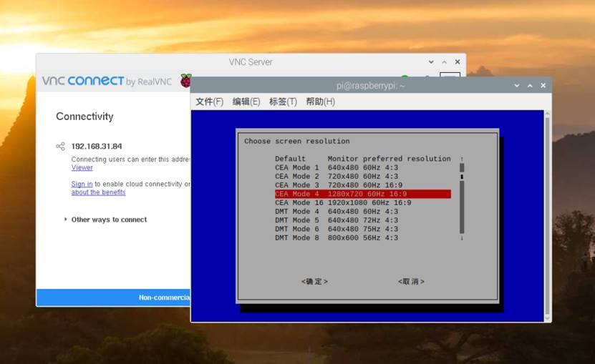Click the Non-commercial banner in VNC Server
This screenshot has width=595, height=364.
[x=113, y=297]
